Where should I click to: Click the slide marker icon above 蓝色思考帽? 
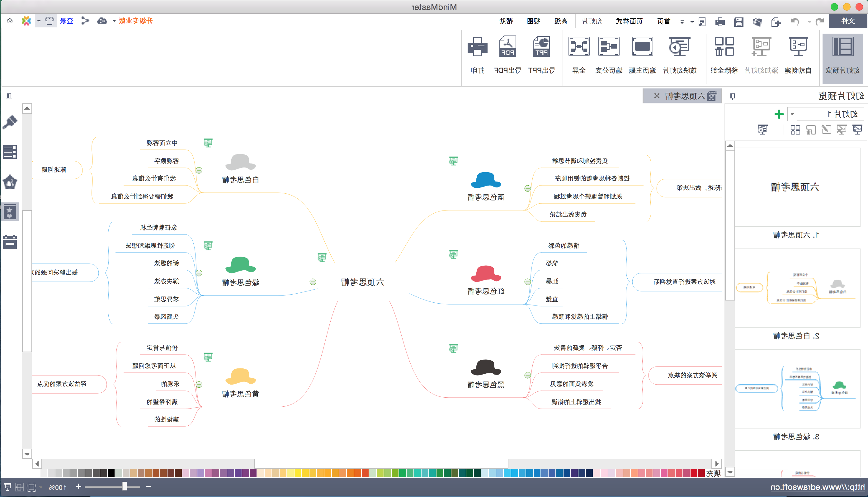[x=453, y=161]
